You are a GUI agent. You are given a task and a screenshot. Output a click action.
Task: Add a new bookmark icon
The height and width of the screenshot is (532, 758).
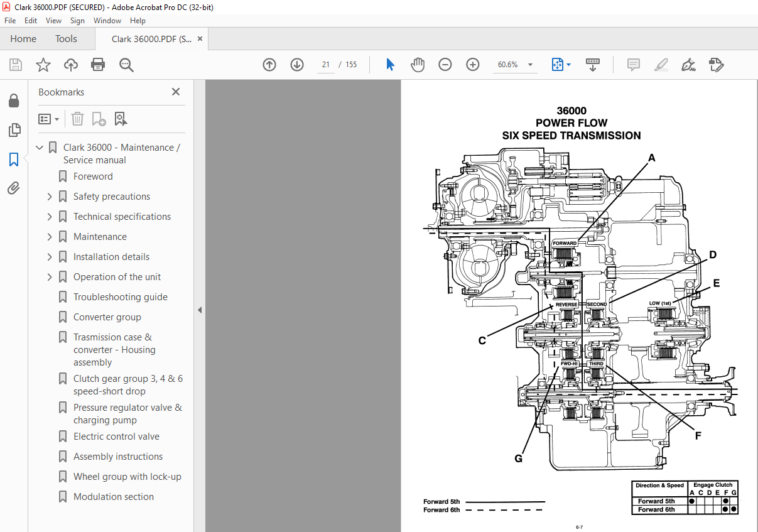coord(99,119)
